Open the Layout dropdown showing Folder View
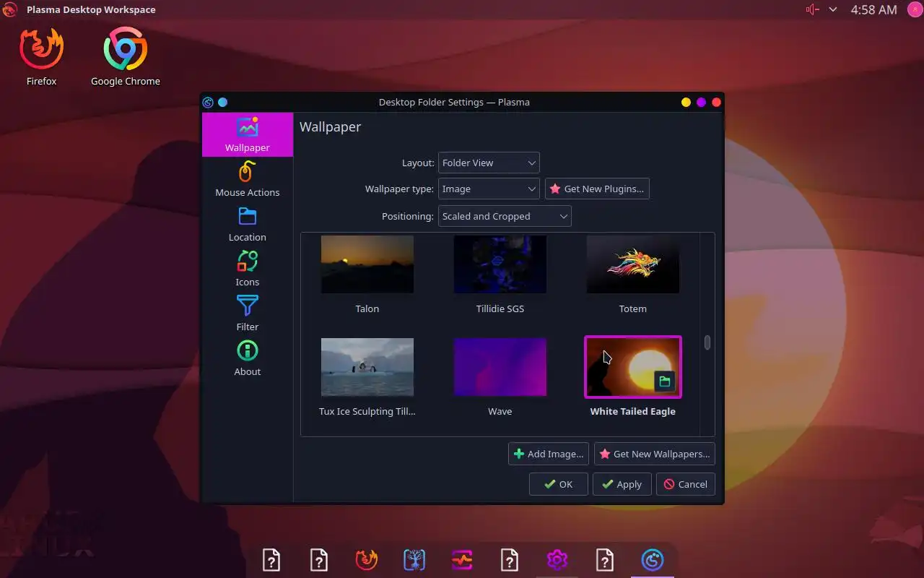Image resolution: width=924 pixels, height=578 pixels. pyautogui.click(x=489, y=163)
